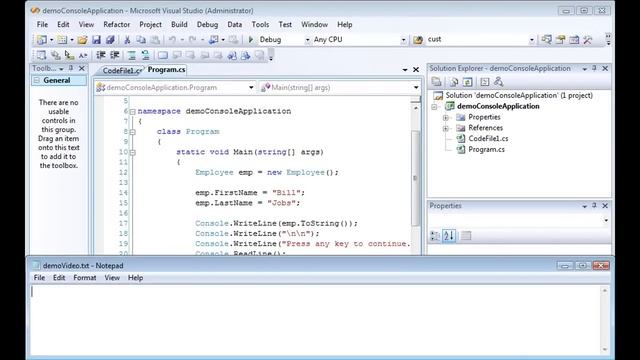Select the Solution 'demoConsoleApplication' root node
This screenshot has width=640, height=360.
pos(519,96)
